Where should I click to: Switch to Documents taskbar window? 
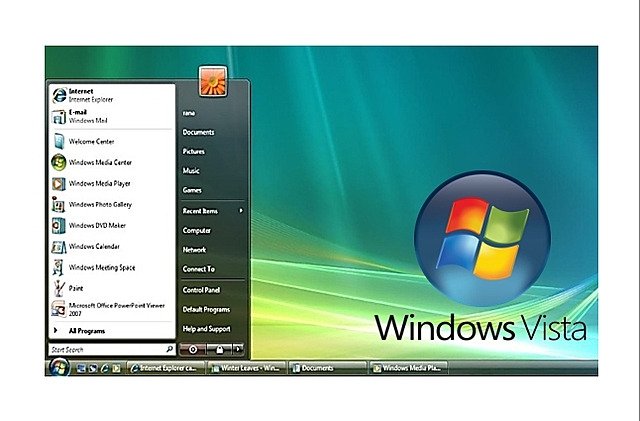pyautogui.click(x=327, y=368)
